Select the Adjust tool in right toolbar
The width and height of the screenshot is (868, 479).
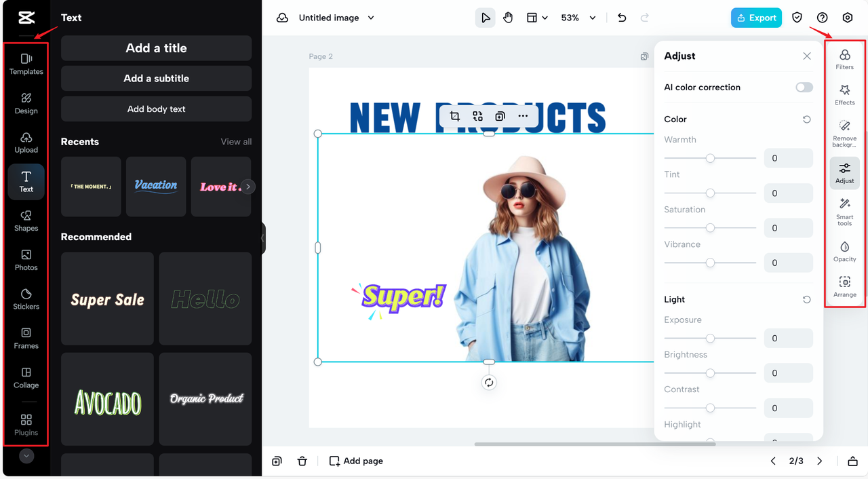845,173
